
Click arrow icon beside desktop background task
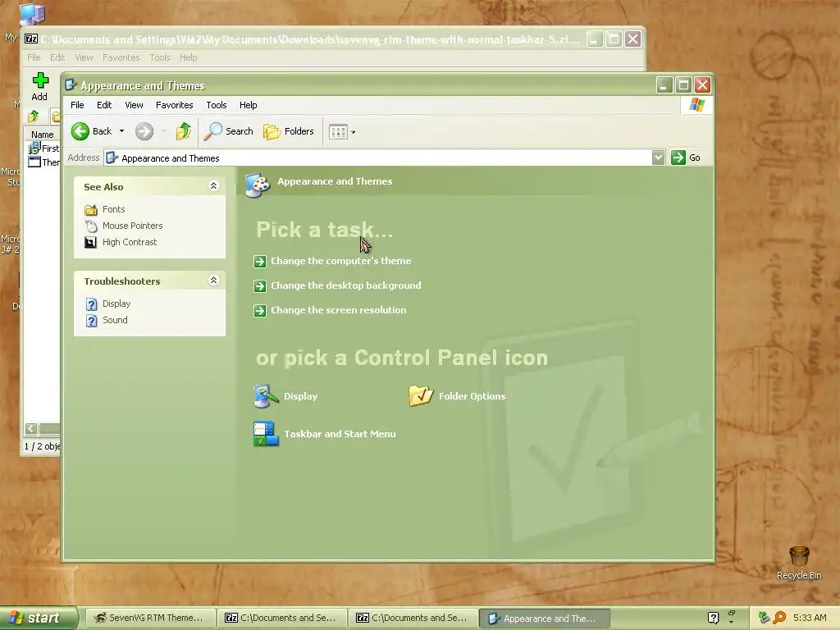(260, 286)
